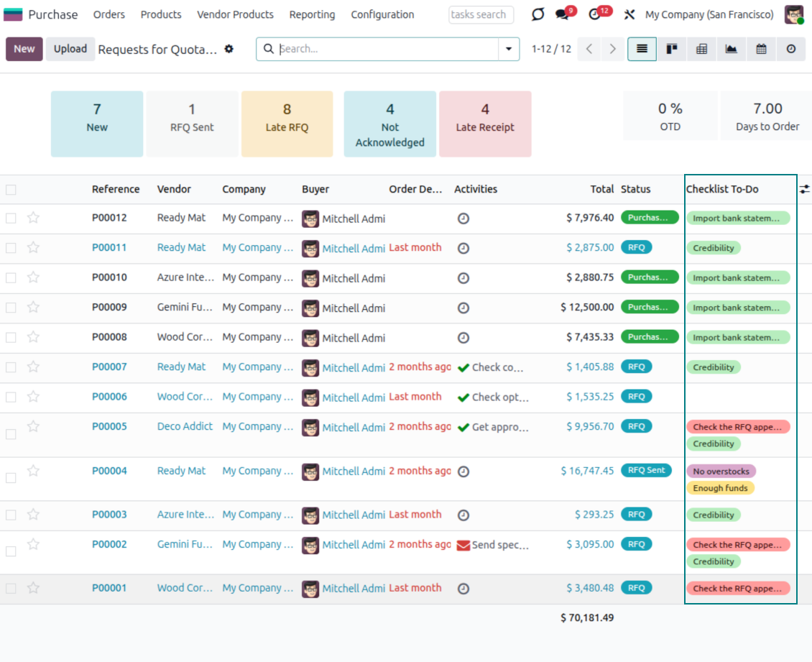Open the Reporting menu
This screenshot has width=812, height=662.
coord(312,14)
